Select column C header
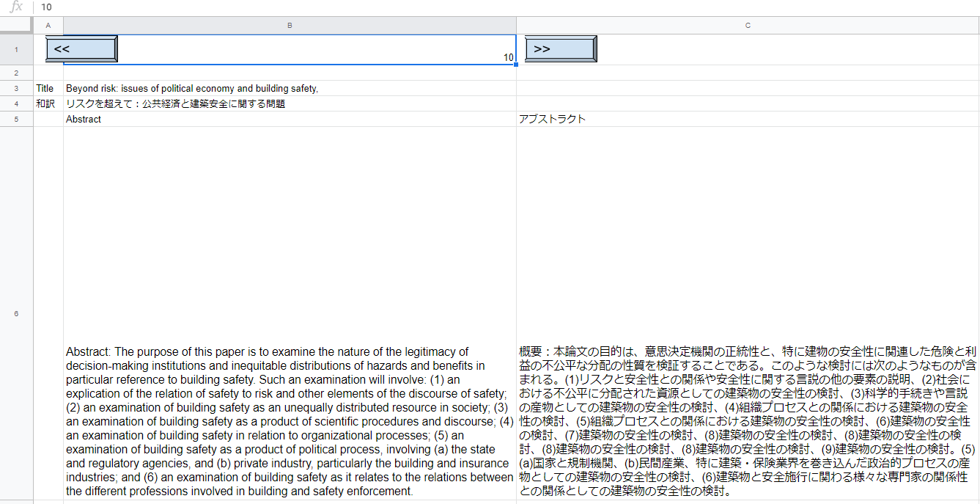This screenshot has height=504, width=980. [x=748, y=24]
